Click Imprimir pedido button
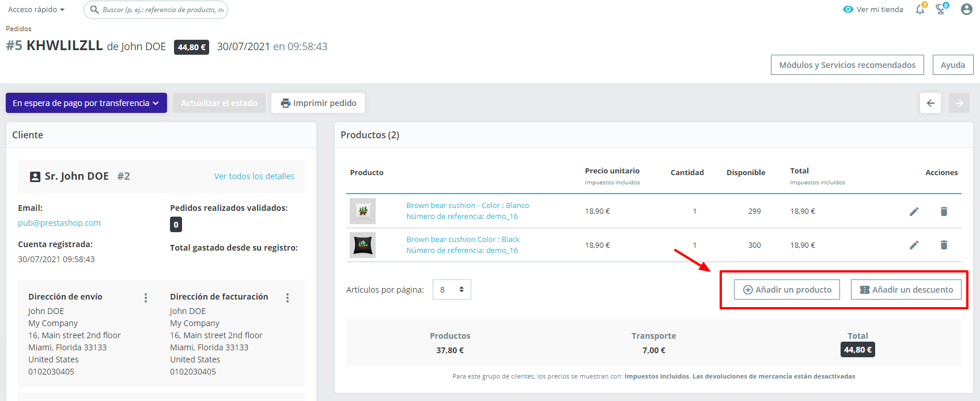 [x=318, y=103]
